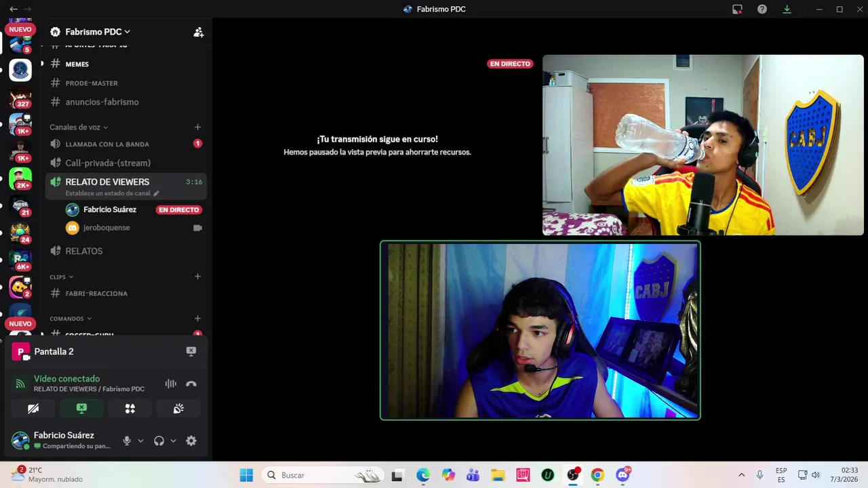Open Google Chrome from taskbar

(597, 475)
